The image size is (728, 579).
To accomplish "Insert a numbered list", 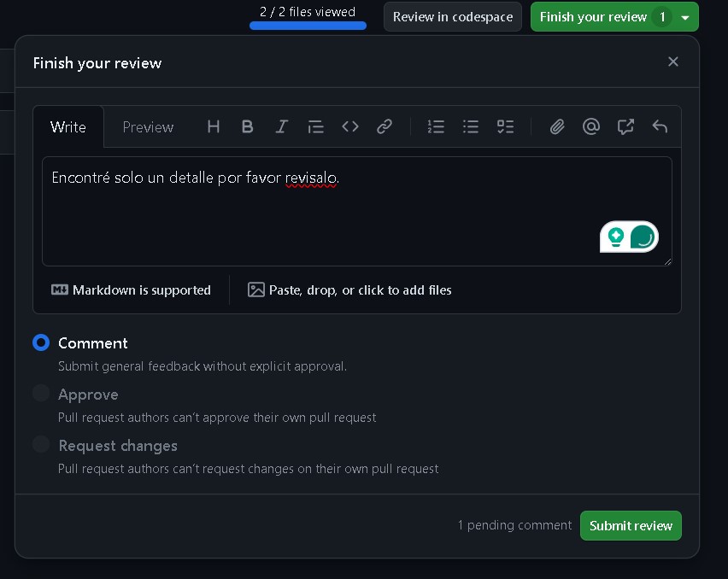I will pos(436,127).
